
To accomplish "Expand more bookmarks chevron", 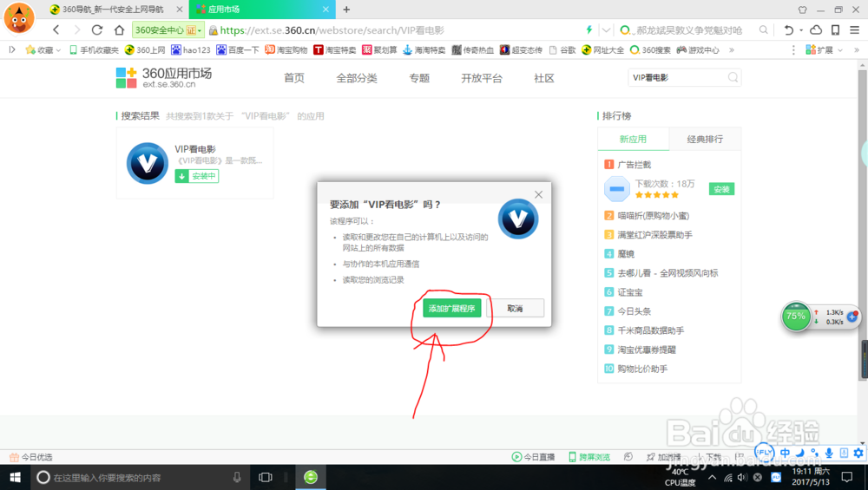I will pos(731,49).
